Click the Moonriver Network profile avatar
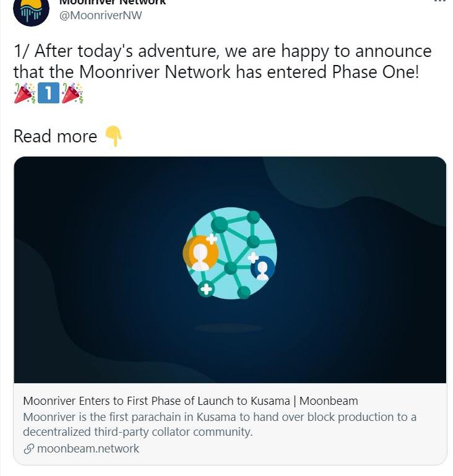Viewport: 453px width, 476px height. click(31, 10)
